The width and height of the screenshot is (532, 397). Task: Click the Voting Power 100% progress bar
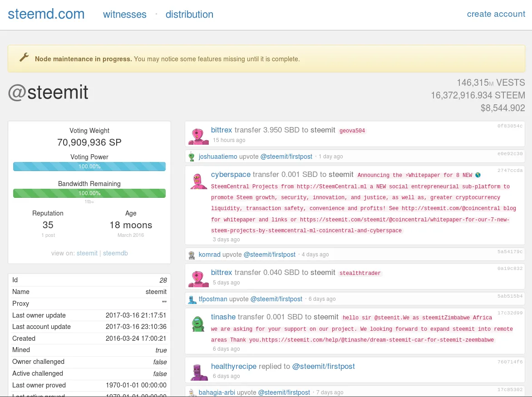(89, 167)
